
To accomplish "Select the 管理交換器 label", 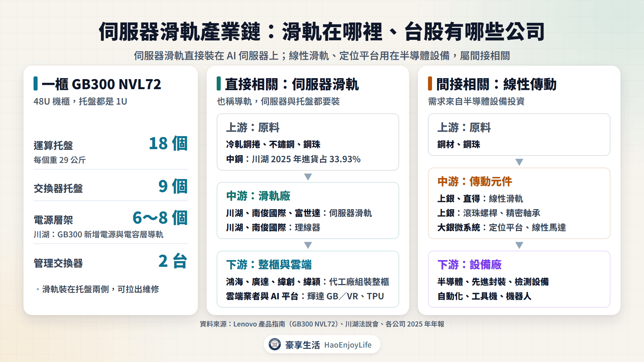I will coord(58,263).
